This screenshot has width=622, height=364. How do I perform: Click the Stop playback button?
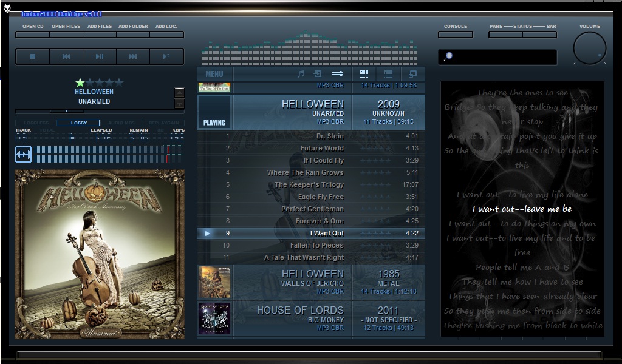33,56
